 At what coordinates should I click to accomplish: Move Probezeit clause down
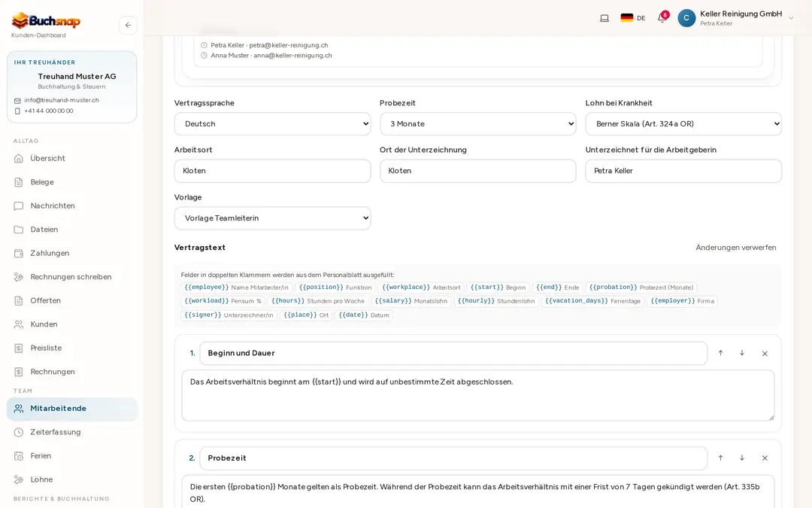tap(742, 458)
